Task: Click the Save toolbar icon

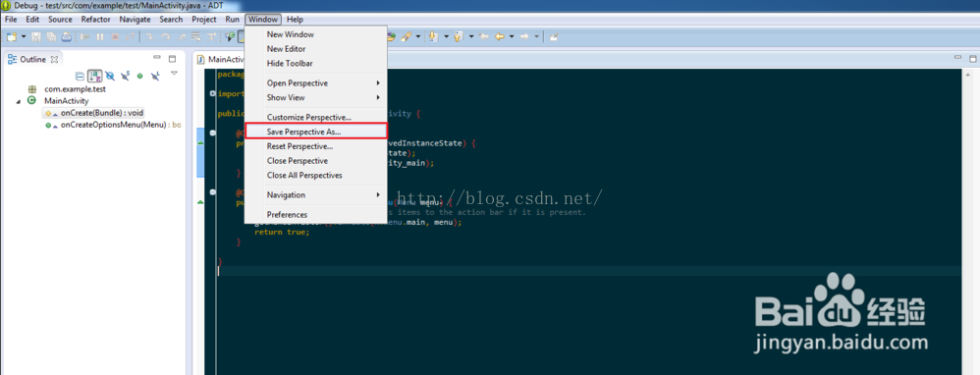Action: tap(35, 37)
